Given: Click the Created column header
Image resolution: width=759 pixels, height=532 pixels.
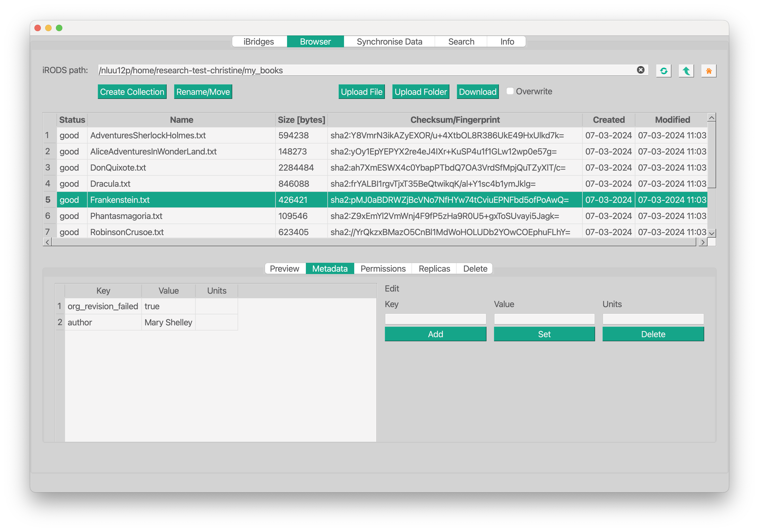Looking at the screenshot, I should pyautogui.click(x=608, y=120).
